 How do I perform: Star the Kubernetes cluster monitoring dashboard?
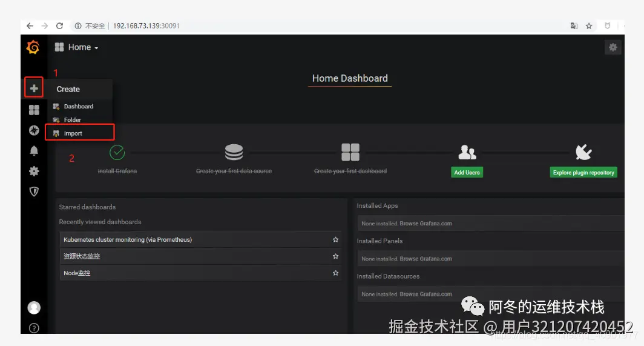click(335, 239)
